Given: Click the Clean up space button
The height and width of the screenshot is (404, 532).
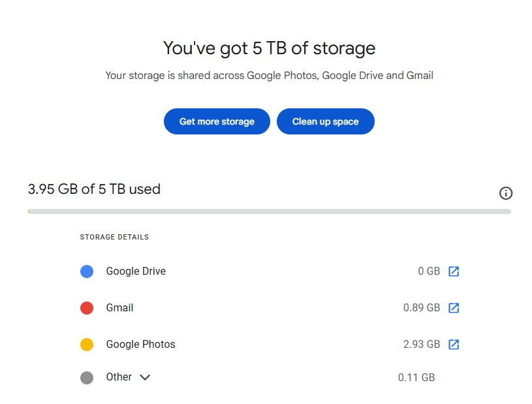Looking at the screenshot, I should (325, 121).
